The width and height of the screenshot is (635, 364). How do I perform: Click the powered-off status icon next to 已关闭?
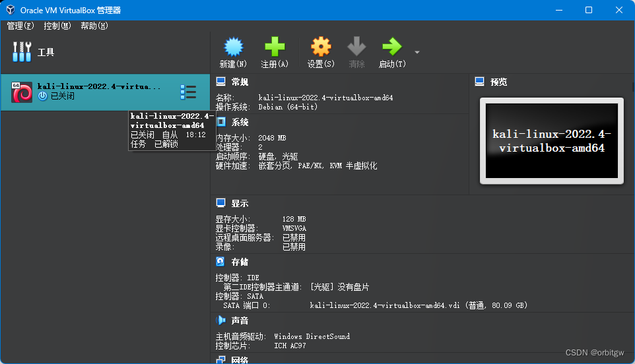42,96
